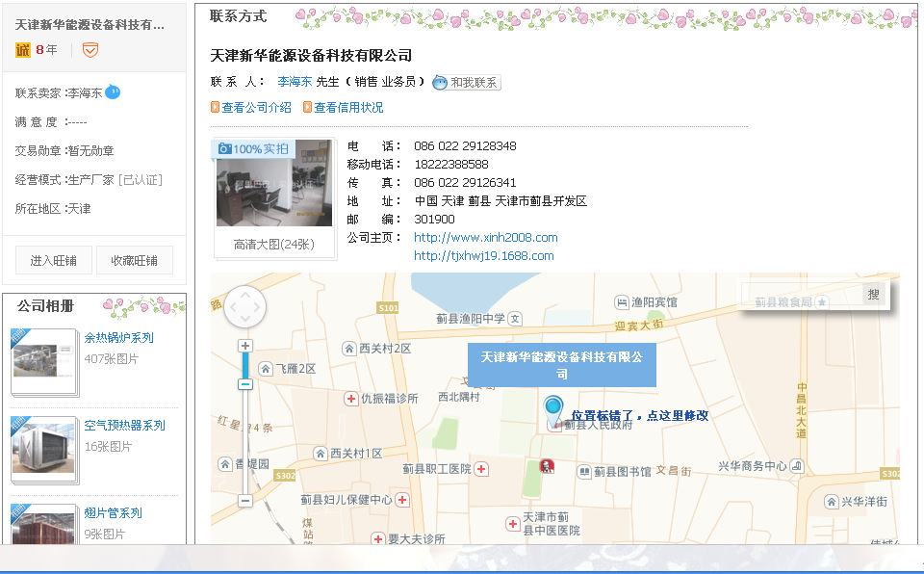Click the postal code 301900
The width and height of the screenshot is (924, 574).
pos(434,220)
